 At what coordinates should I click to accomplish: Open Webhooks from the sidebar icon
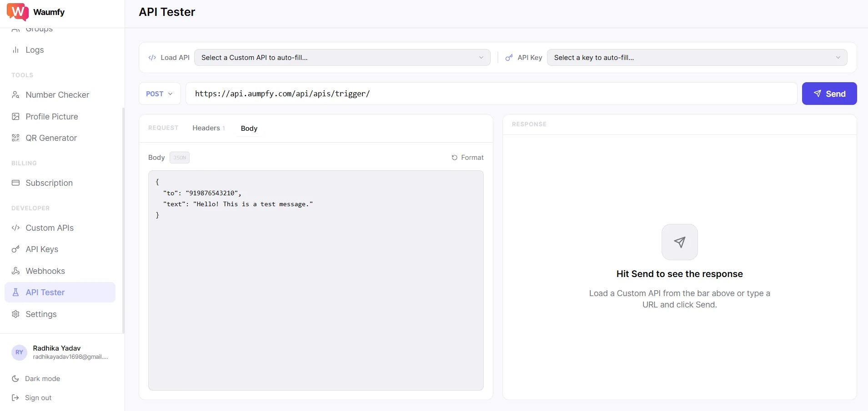15,271
